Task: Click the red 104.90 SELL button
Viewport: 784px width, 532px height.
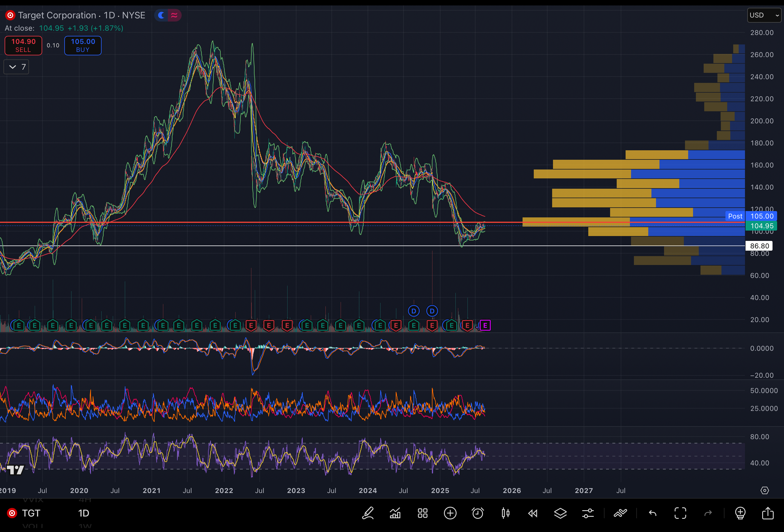Action: pyautogui.click(x=23, y=45)
